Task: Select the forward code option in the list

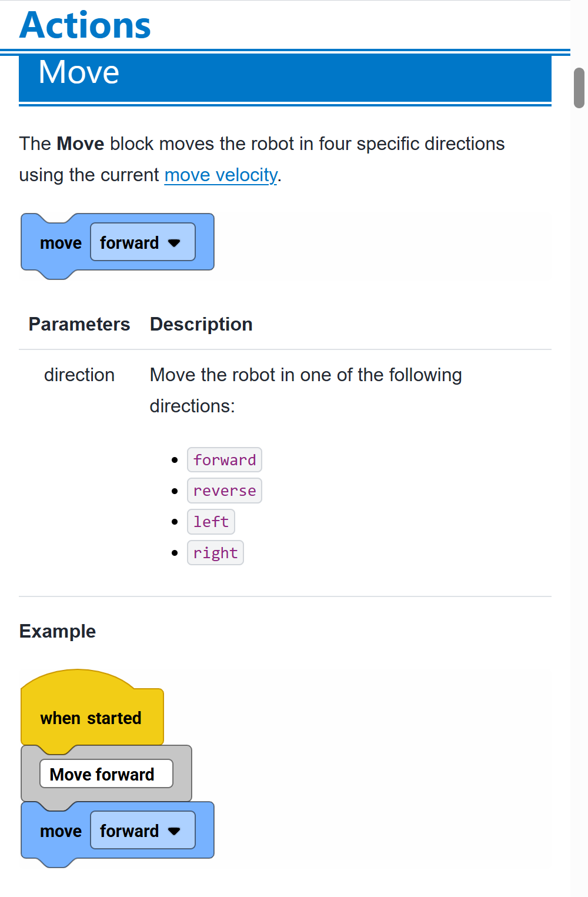Action: (225, 460)
